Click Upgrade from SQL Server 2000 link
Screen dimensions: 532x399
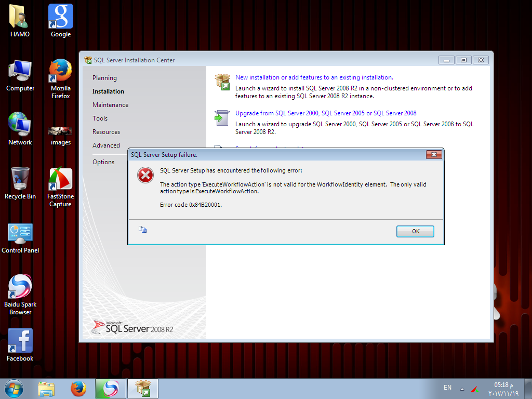tap(326, 113)
